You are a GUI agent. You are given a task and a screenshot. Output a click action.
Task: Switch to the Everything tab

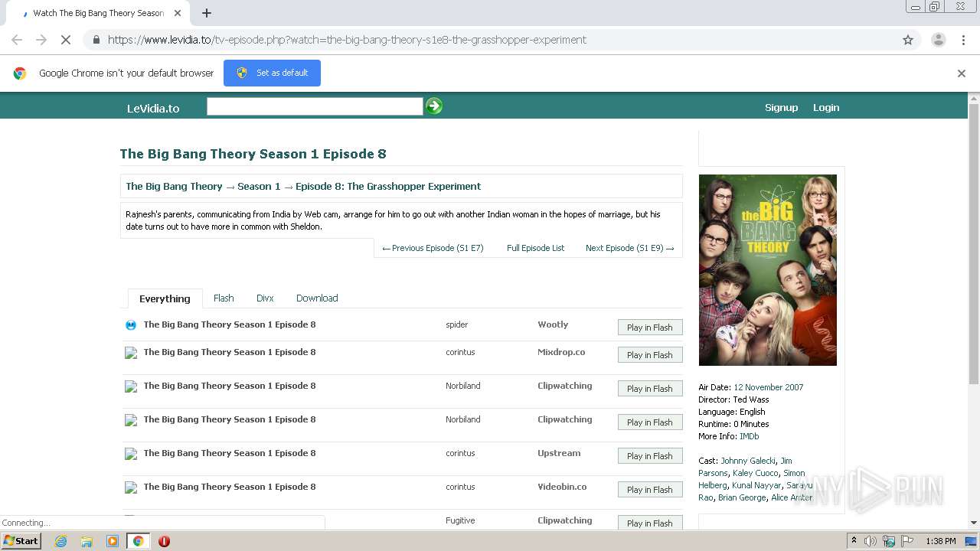pyautogui.click(x=165, y=299)
